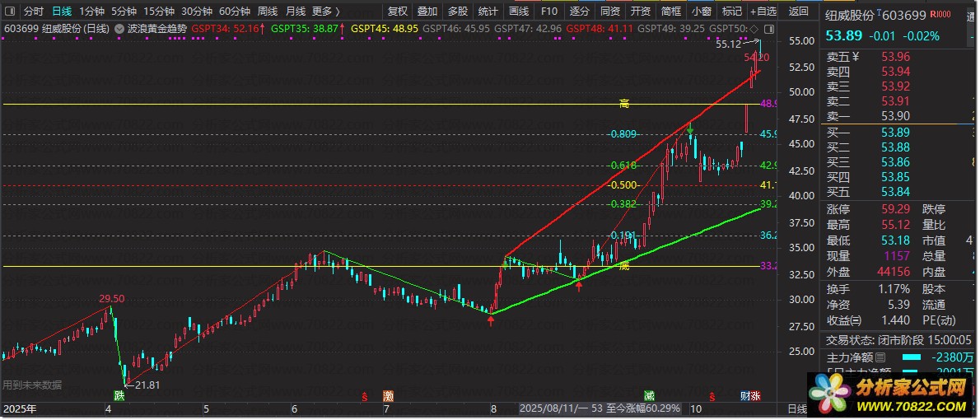The width and height of the screenshot is (980, 420).
Task: Switch to 30分钟 period
Action: click(197, 12)
